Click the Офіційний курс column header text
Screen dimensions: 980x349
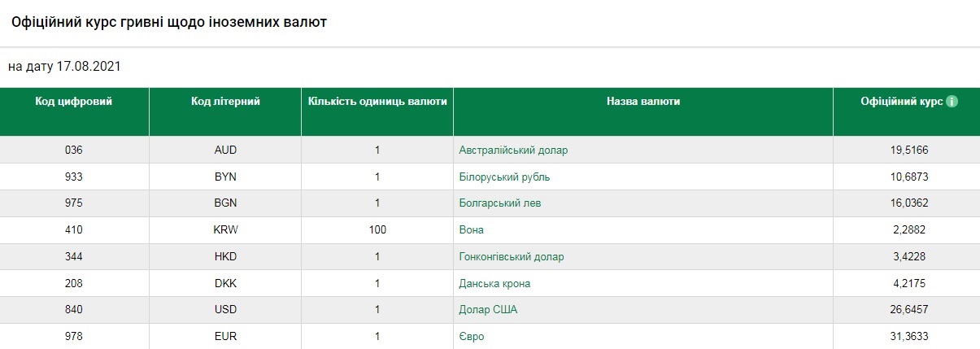click(x=901, y=102)
